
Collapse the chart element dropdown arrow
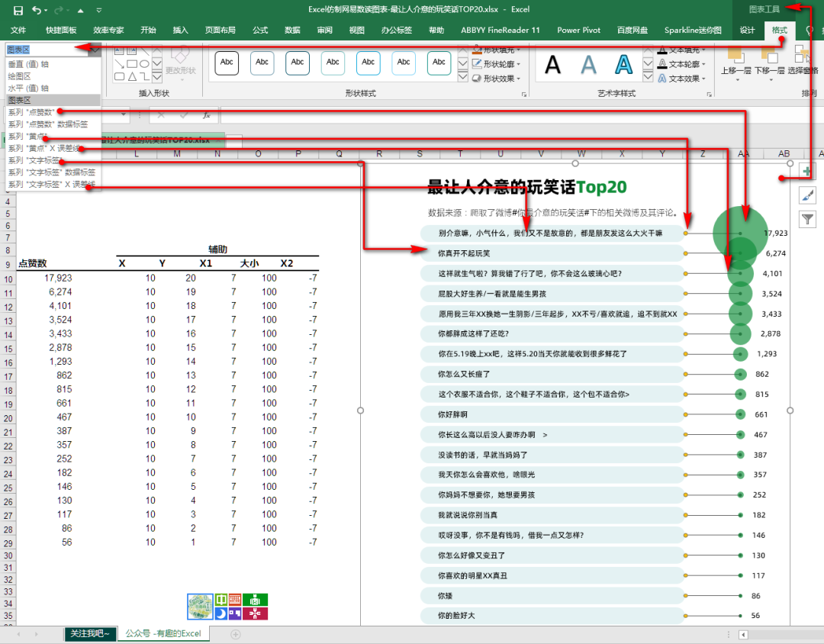(x=95, y=50)
